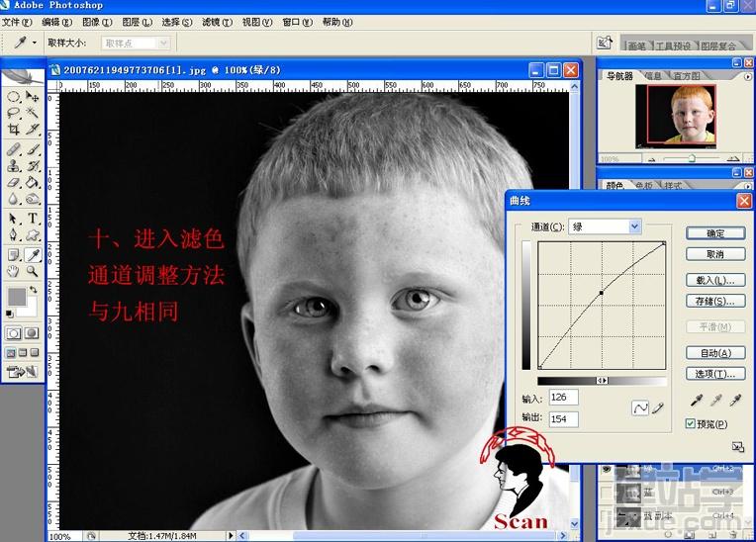
Task: Open the Layer menu
Action: coord(137,22)
